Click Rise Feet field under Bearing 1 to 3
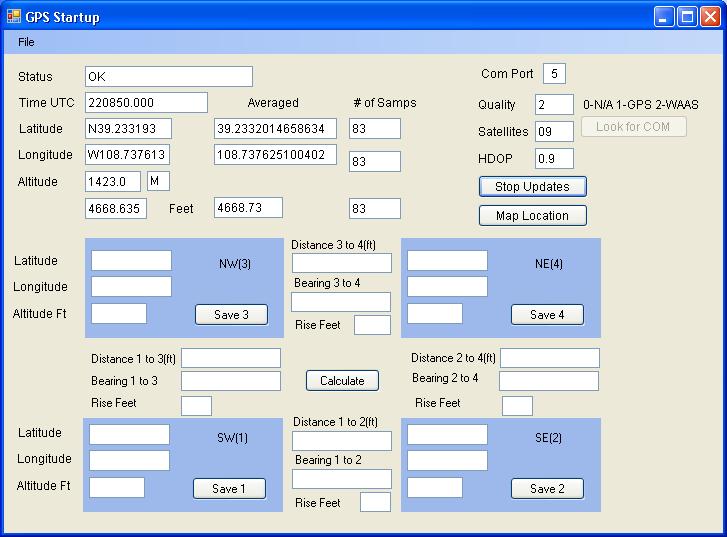Image resolution: width=727 pixels, height=537 pixels. pos(196,406)
